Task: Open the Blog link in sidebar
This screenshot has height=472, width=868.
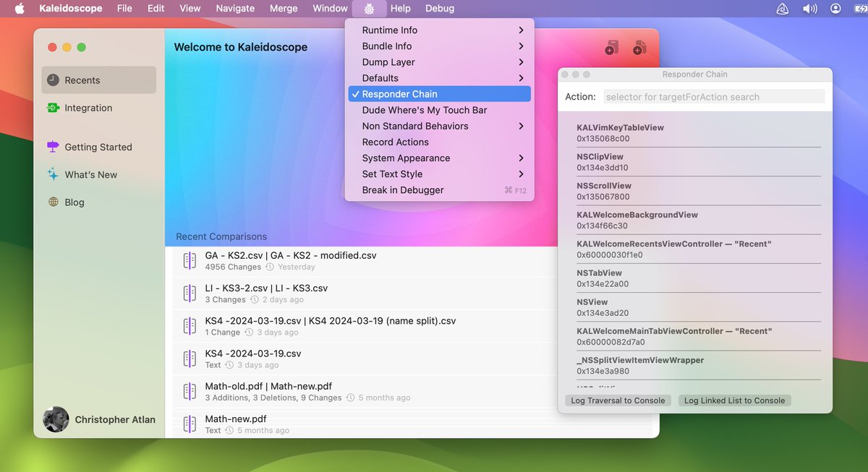Action: [99, 202]
